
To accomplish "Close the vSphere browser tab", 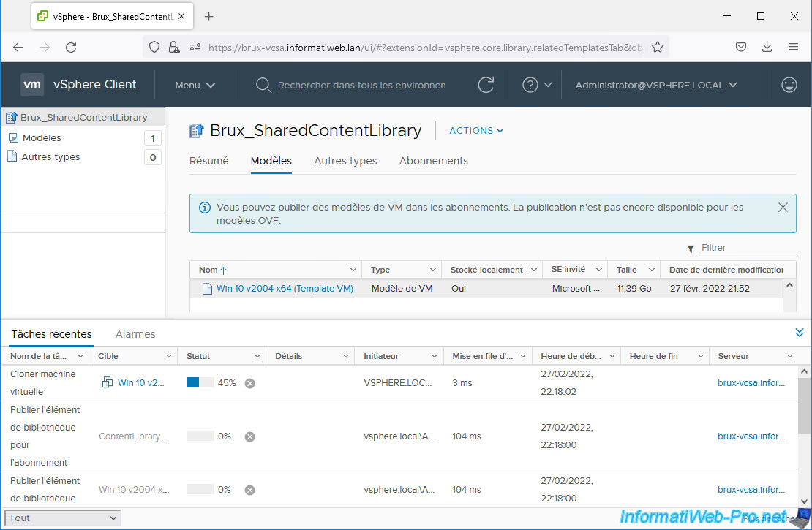I will pos(181,16).
